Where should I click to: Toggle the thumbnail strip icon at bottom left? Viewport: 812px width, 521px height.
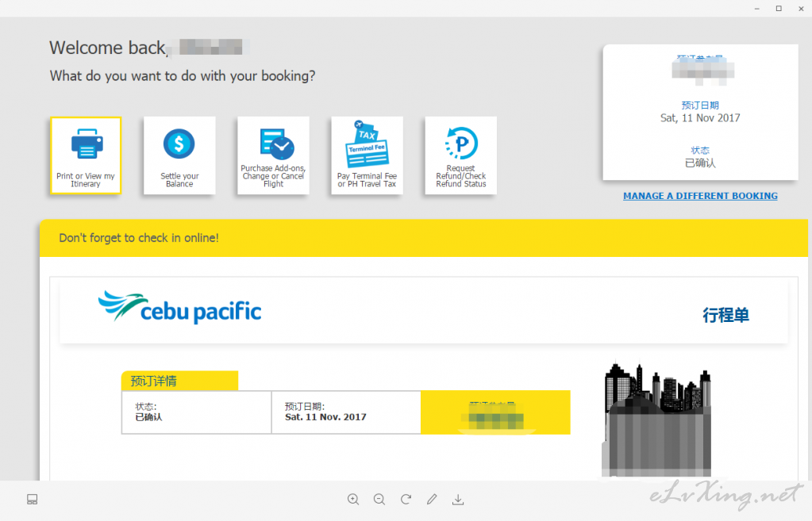point(32,500)
